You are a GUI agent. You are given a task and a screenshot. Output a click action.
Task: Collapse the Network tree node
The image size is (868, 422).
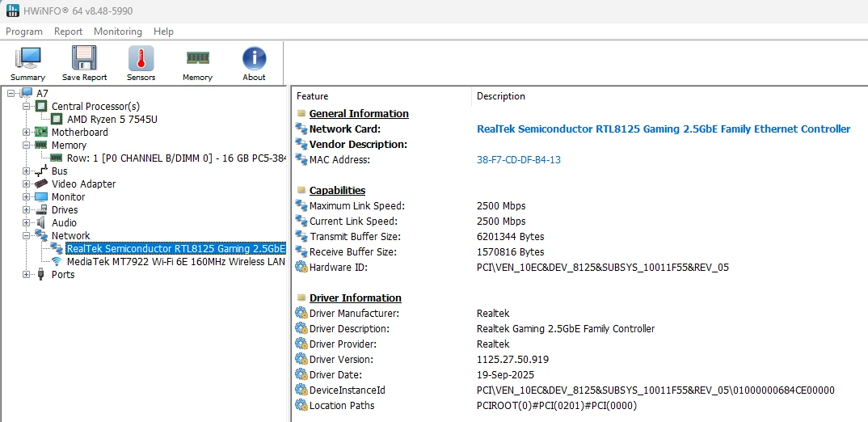(x=26, y=235)
